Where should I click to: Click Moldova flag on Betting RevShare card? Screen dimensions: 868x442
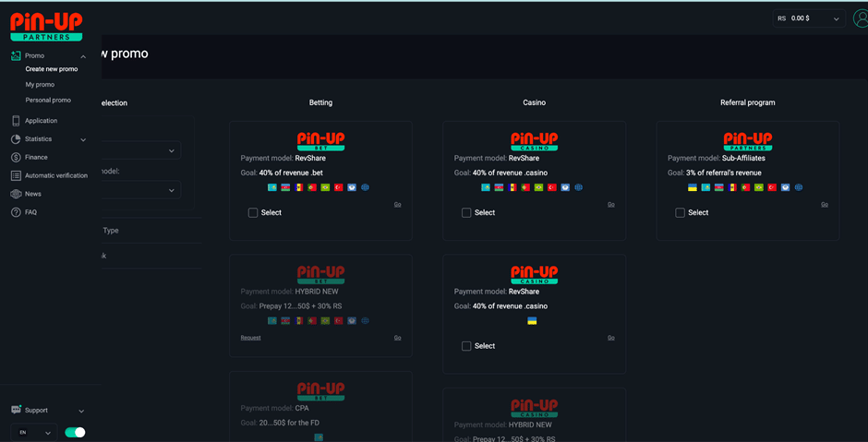pos(299,187)
